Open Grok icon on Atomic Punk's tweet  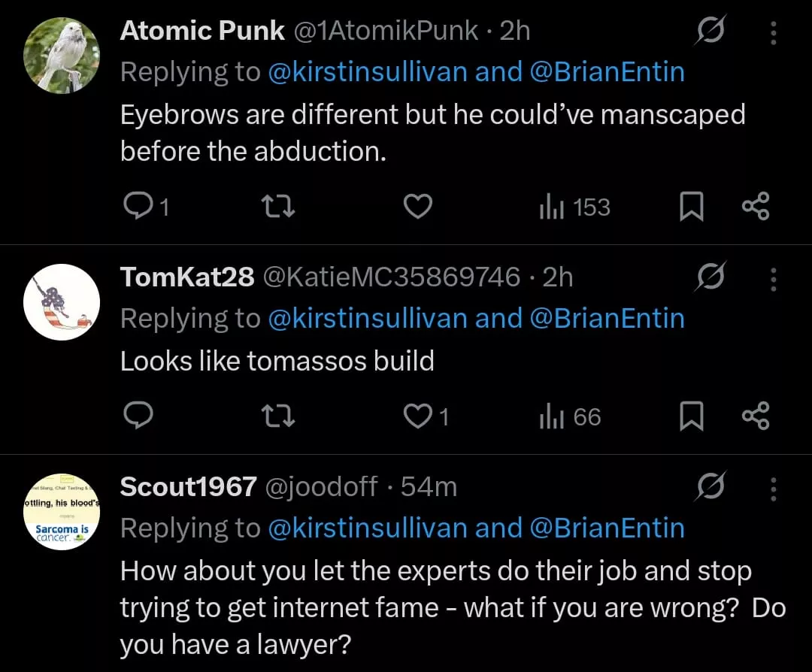(710, 32)
